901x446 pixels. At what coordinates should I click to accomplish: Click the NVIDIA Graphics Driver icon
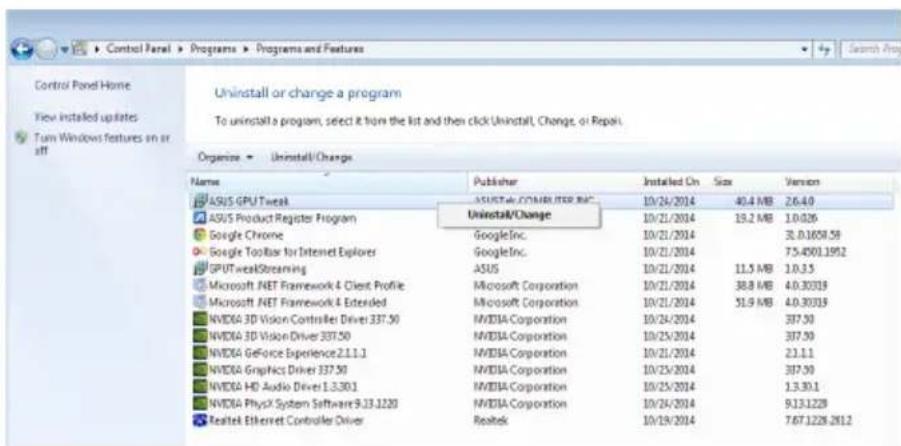[x=200, y=370]
